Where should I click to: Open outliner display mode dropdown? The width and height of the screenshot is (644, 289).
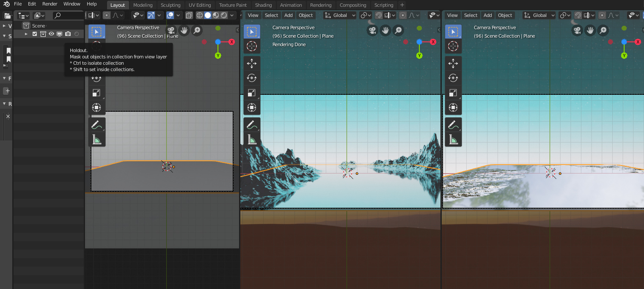(x=39, y=15)
